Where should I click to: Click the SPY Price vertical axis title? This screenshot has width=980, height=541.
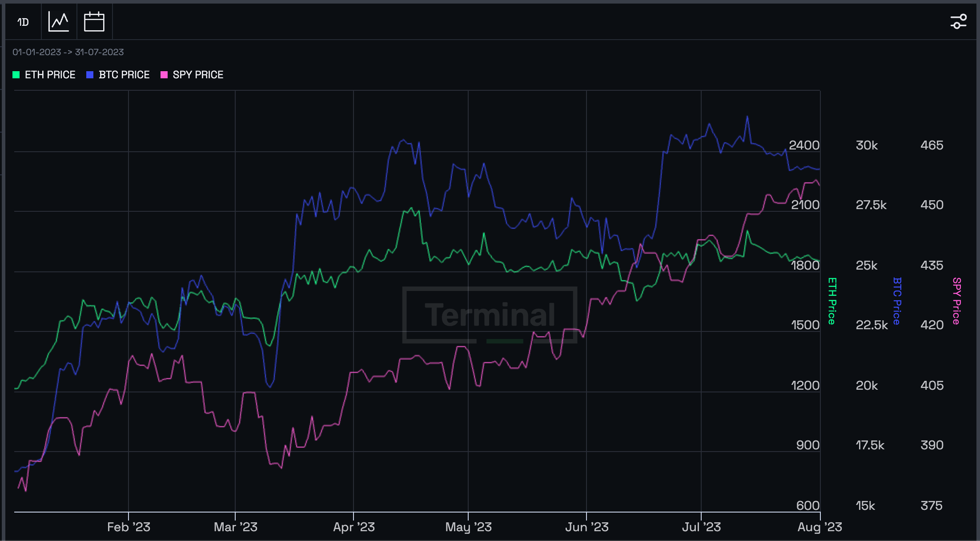pyautogui.click(x=956, y=301)
